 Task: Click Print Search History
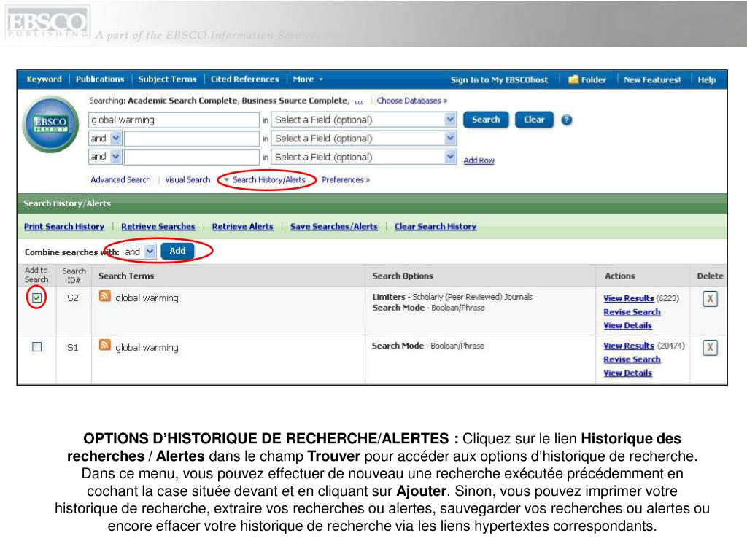pyautogui.click(x=64, y=227)
